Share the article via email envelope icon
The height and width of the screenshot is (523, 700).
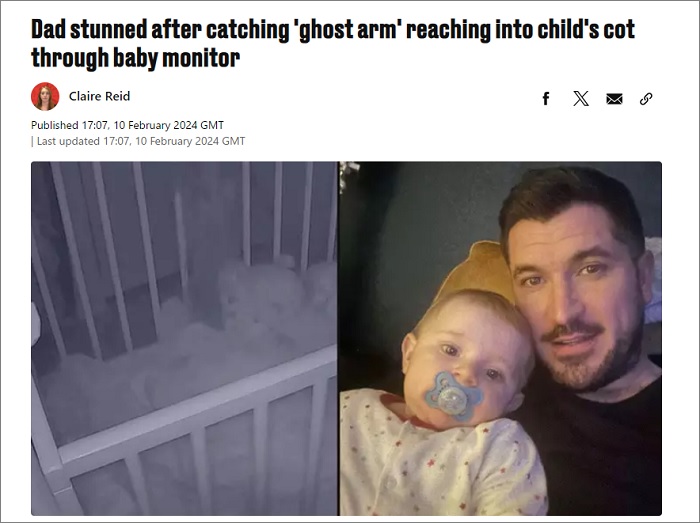pyautogui.click(x=614, y=99)
